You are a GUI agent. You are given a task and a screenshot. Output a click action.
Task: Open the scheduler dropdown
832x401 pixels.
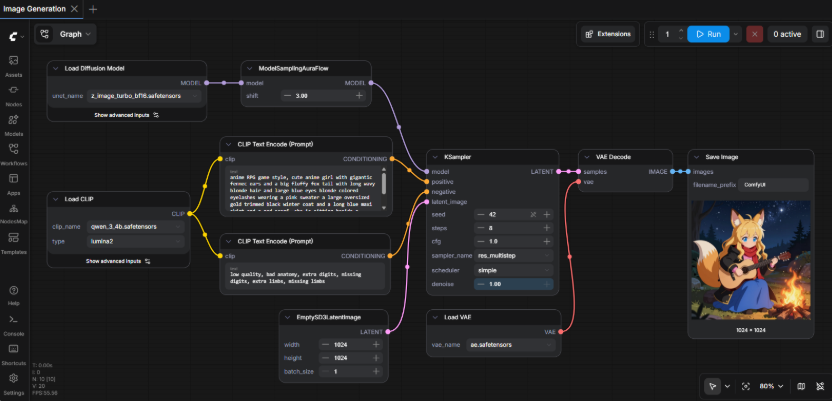tap(513, 270)
